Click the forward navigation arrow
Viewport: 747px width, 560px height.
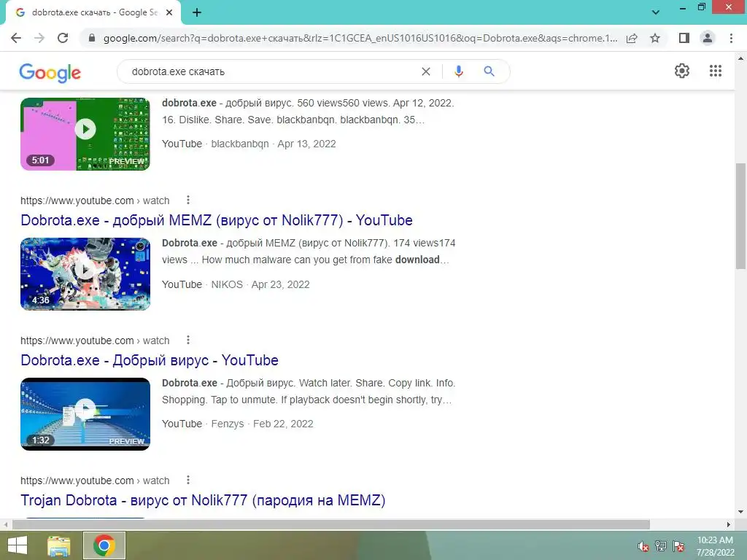coord(39,38)
